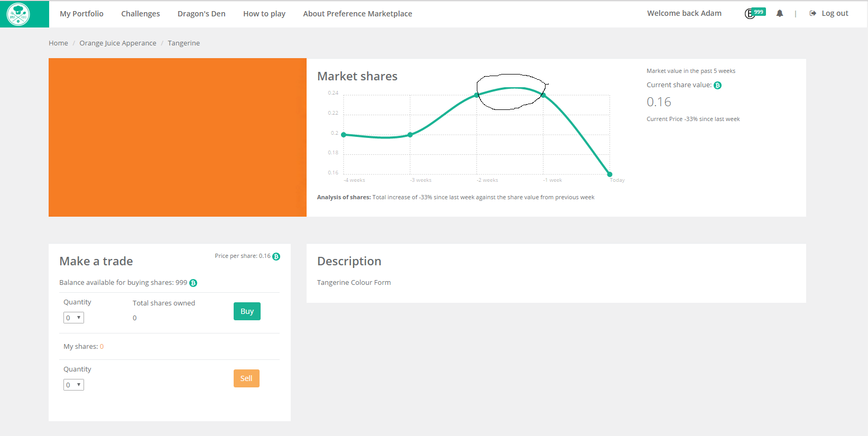
Task: Click the Home breadcrumb link
Action: (58, 43)
